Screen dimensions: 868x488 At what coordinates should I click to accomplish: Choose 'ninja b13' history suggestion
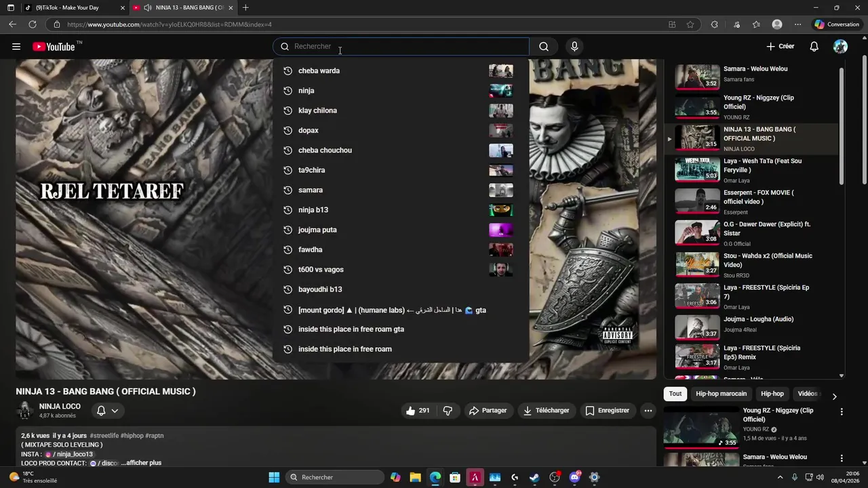tap(400, 210)
